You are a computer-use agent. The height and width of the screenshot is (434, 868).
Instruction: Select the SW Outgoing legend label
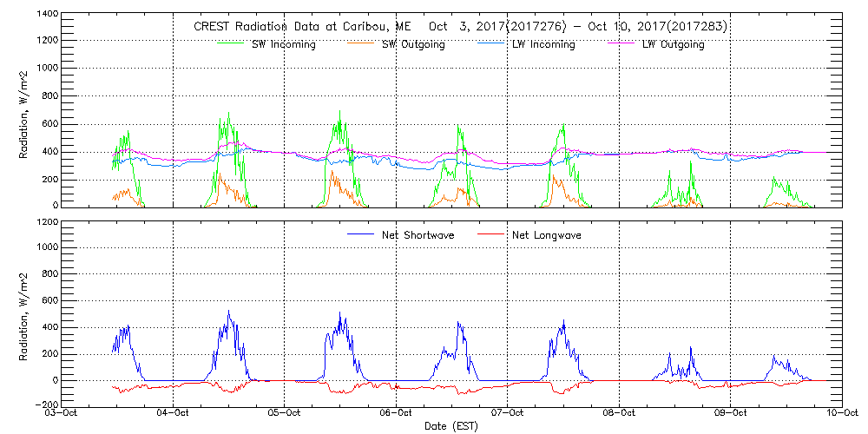tap(413, 44)
